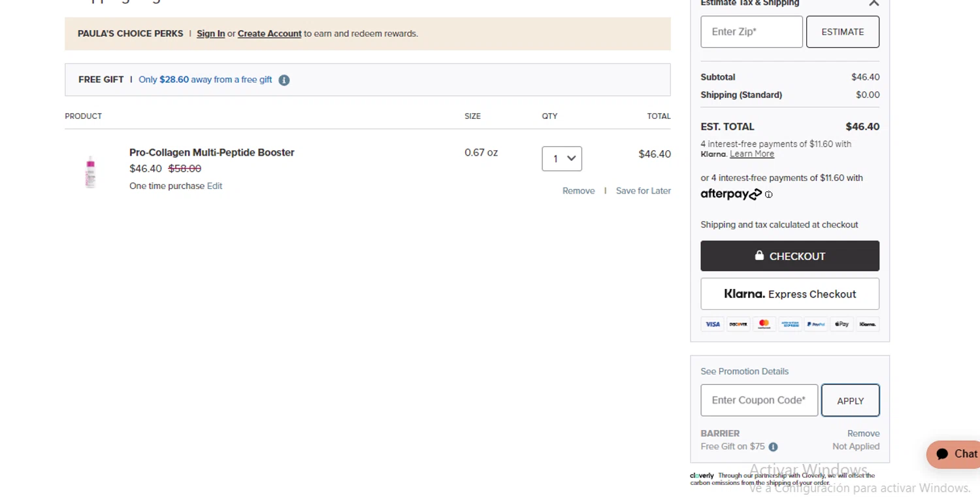The image size is (980, 500).
Task: Click the Afterpay info icon
Action: pyautogui.click(x=768, y=195)
